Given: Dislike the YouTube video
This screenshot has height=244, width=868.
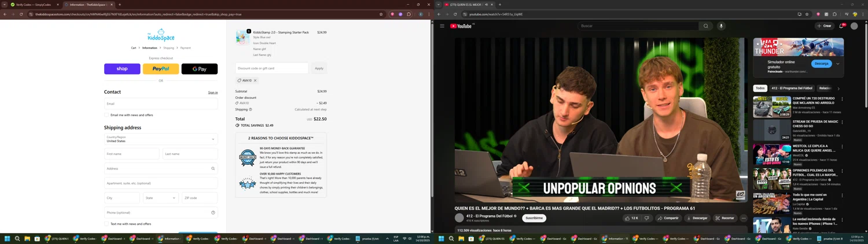Looking at the screenshot, I should [x=647, y=218].
